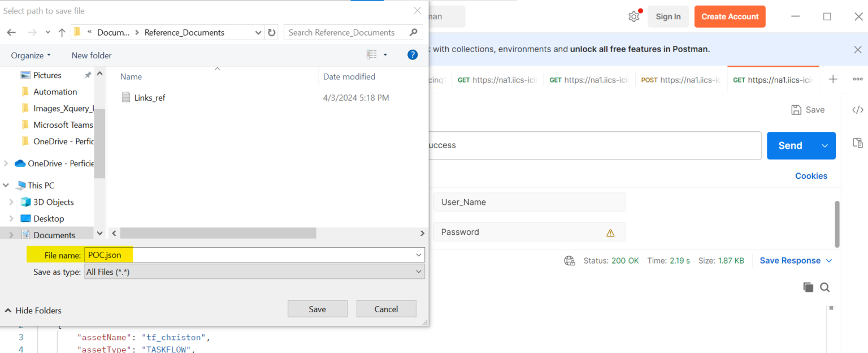Image resolution: width=868 pixels, height=353 pixels.
Task: Click the network connection globe icon
Action: pyautogui.click(x=569, y=260)
